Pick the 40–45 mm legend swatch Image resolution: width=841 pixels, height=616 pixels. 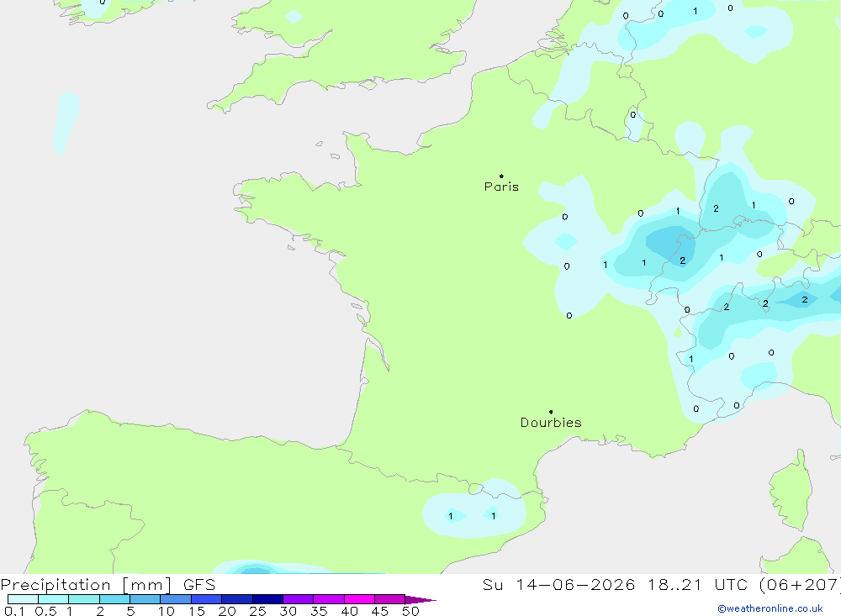point(359,599)
